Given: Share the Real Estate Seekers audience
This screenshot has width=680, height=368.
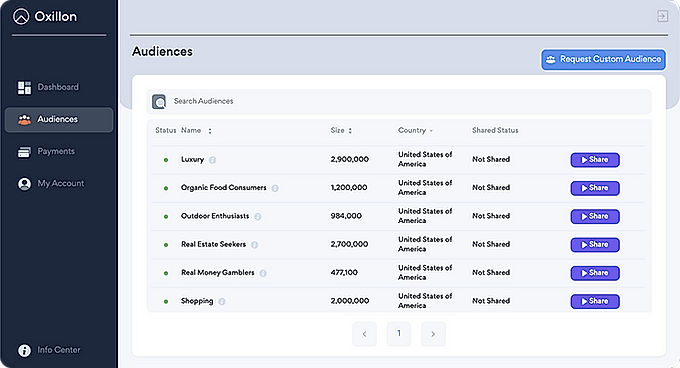Looking at the screenshot, I should pyautogui.click(x=595, y=245).
